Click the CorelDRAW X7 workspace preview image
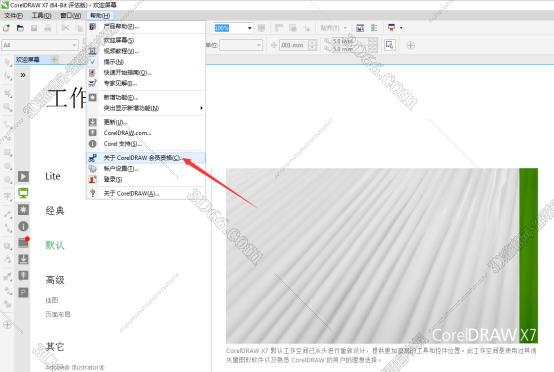 click(382, 255)
